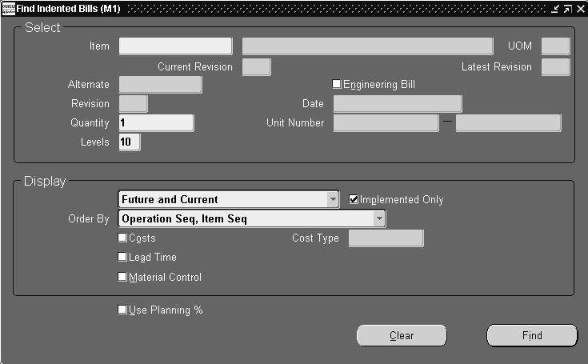Image resolution: width=588 pixels, height=364 pixels.
Task: Click the Alternate field
Action: point(161,84)
